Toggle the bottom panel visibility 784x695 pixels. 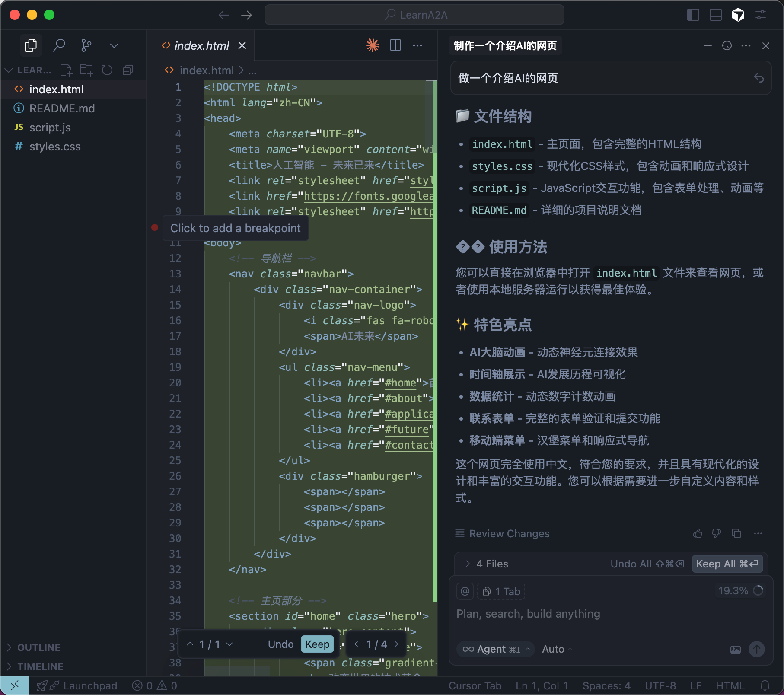(715, 15)
